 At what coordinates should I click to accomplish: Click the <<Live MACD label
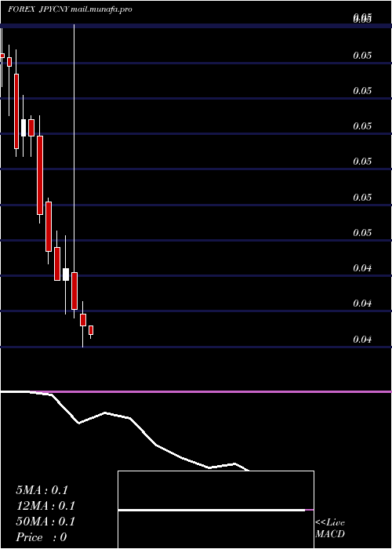(330, 529)
